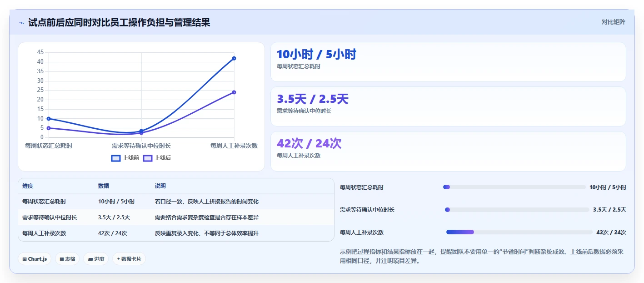
Task: Click the explanatory paragraph starting with 示例把过程指标
Action: [x=483, y=257]
